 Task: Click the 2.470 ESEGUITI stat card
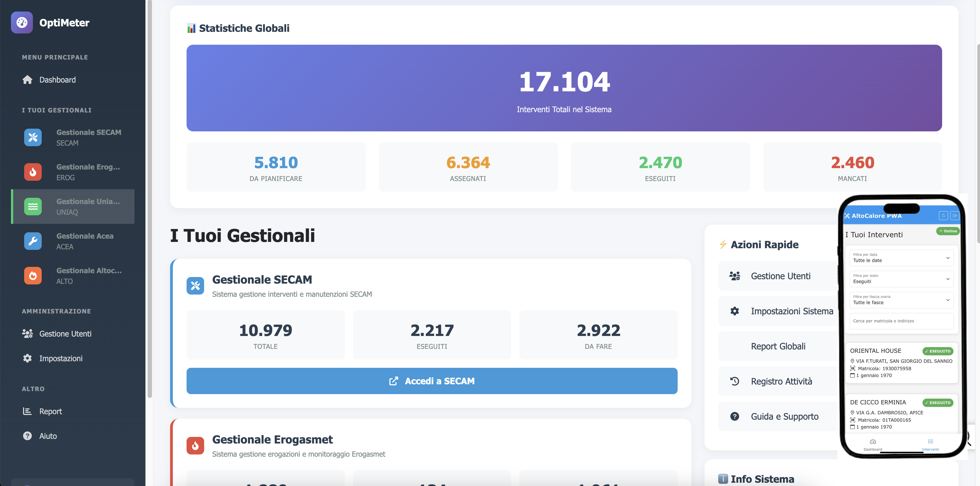660,167
